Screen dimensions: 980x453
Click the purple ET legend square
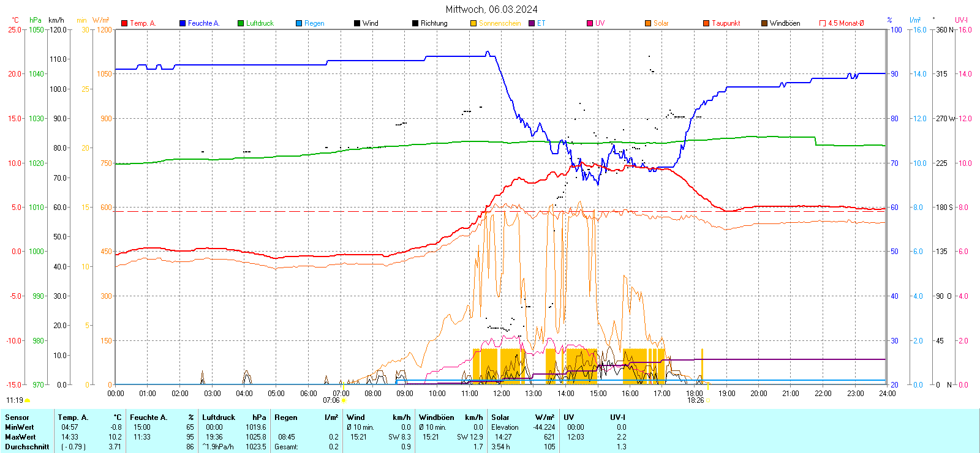[x=532, y=23]
